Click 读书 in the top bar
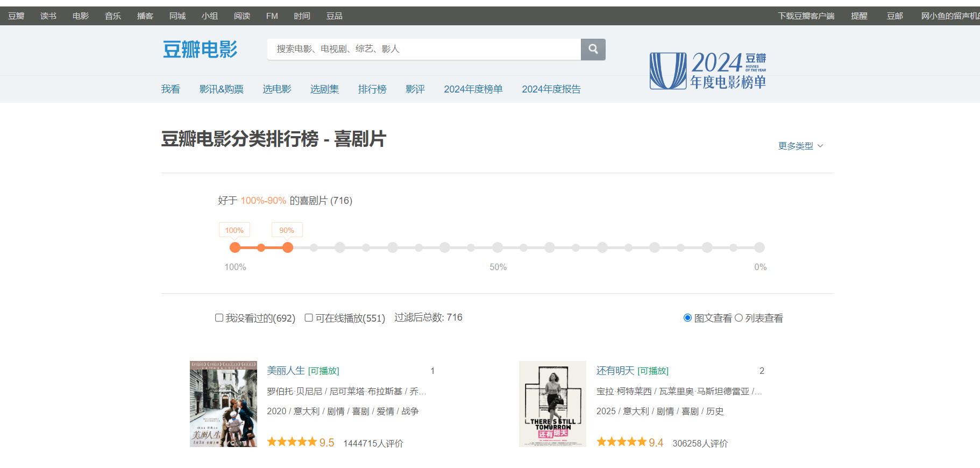Viewport: 980px width, 468px height. tap(48, 16)
